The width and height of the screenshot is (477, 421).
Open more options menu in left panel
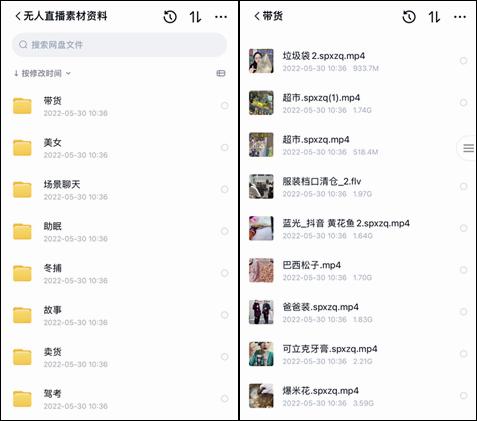coord(221,17)
